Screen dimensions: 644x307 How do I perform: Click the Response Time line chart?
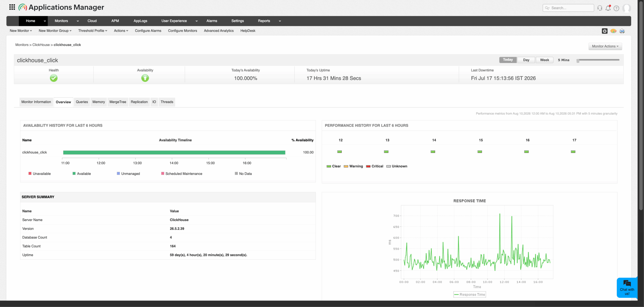[x=477, y=242]
